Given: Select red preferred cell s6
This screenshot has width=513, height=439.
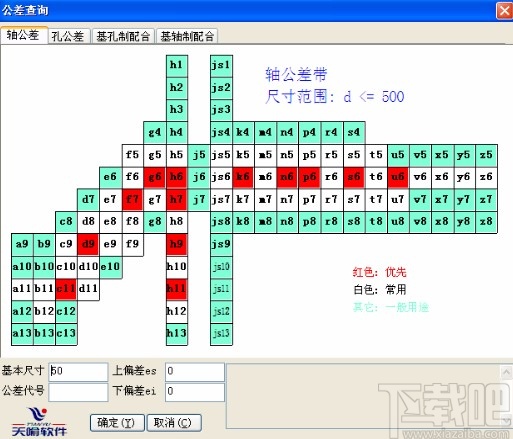Looking at the screenshot, I should [354, 177].
